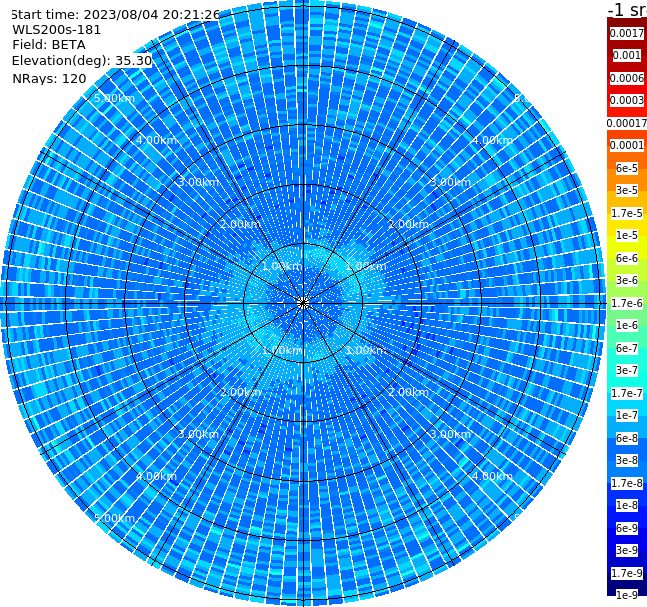Click the 6e-9 colorbar label
647x607 pixels.
(627, 528)
